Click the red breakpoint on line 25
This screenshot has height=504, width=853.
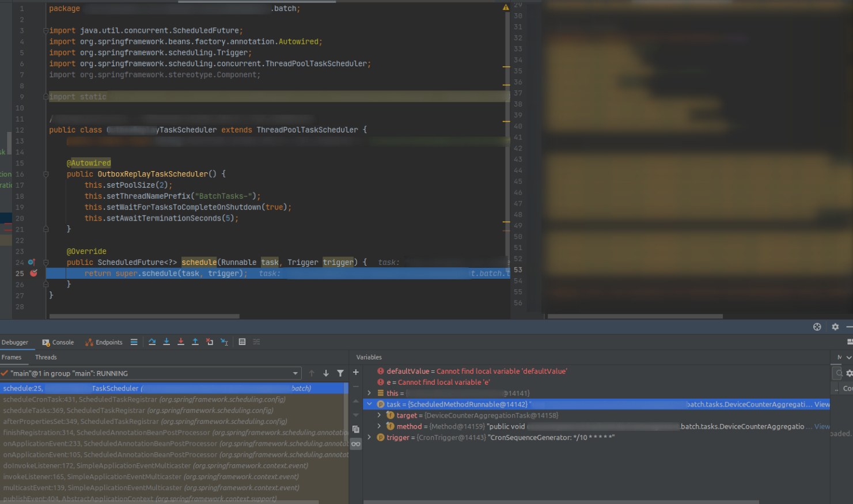[33, 273]
